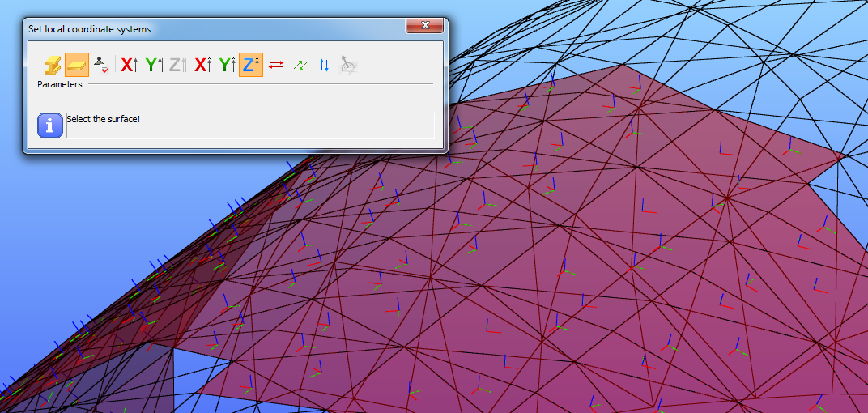The height and width of the screenshot is (413, 868).
Task: Click the red opposing horizontal arrows icon
Action: point(275,65)
